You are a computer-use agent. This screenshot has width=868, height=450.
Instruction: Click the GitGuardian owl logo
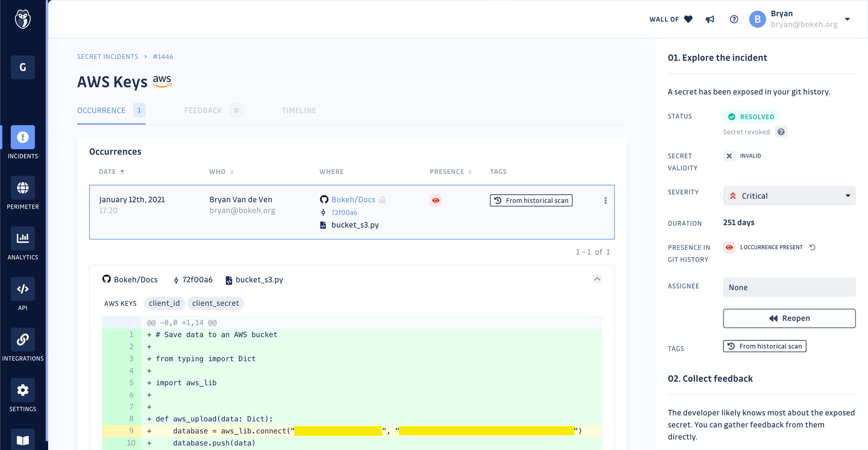tap(23, 19)
